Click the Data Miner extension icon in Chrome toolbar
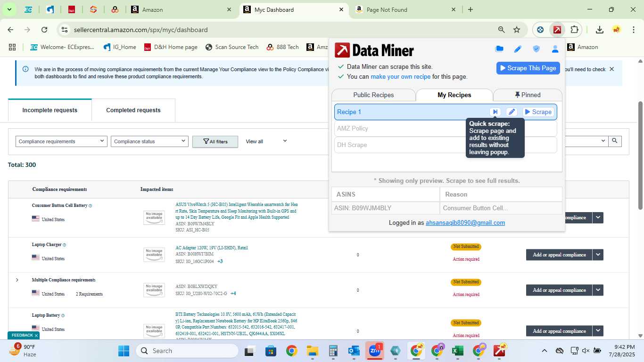 [x=557, y=30]
